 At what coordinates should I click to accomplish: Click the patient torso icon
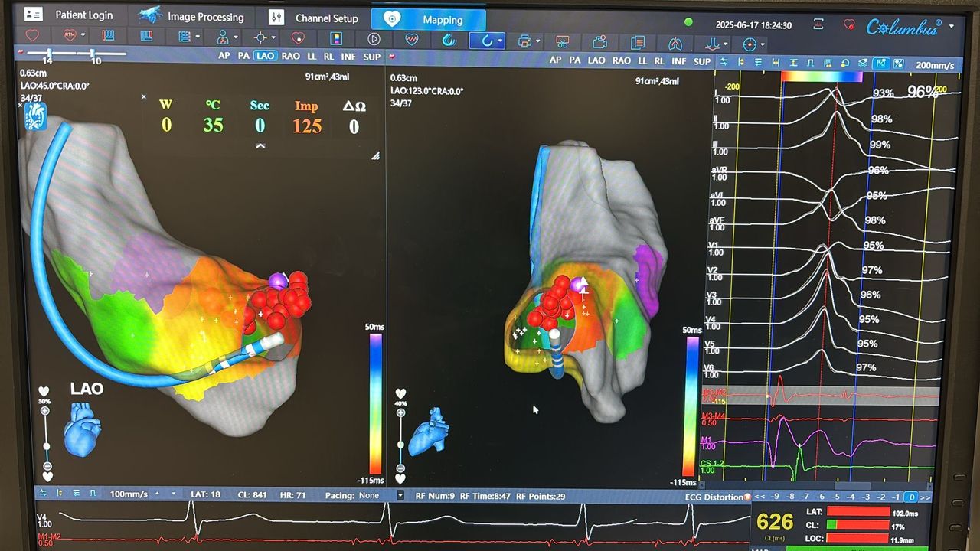(223, 37)
